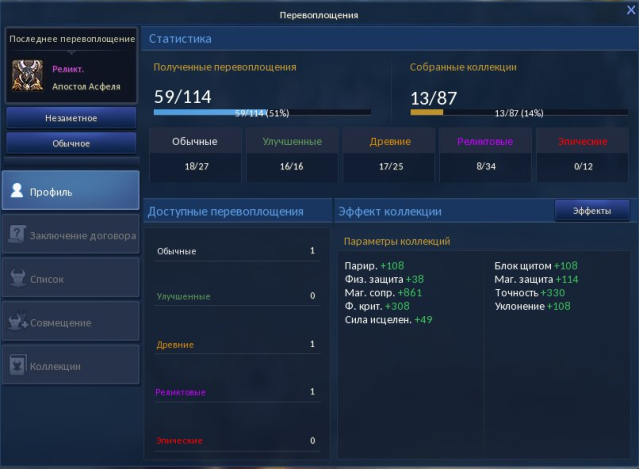The height and width of the screenshot is (469, 639).
Task: Click the Древние 17/25 category cell
Action: (387, 153)
